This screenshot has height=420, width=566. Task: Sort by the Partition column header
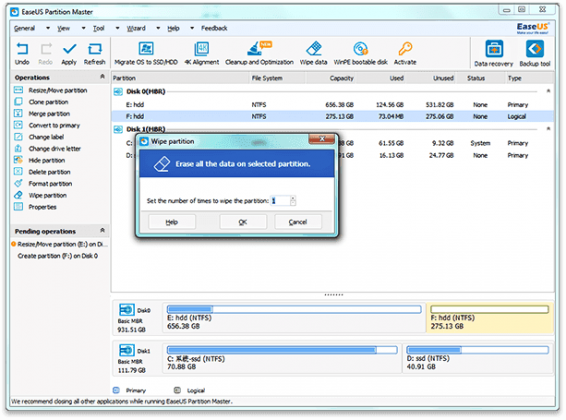[x=180, y=78]
